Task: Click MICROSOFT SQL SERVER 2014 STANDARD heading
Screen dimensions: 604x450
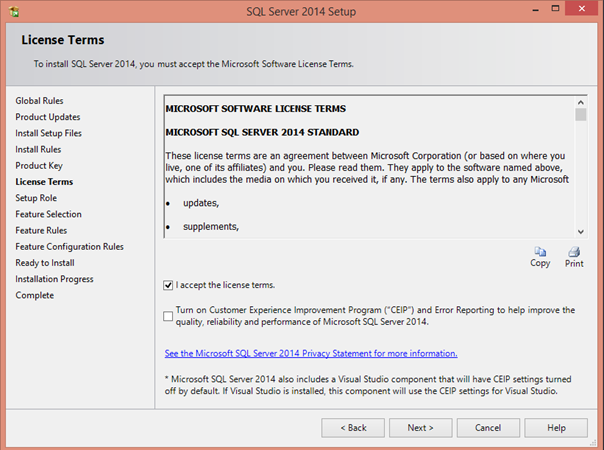Action: click(x=262, y=133)
